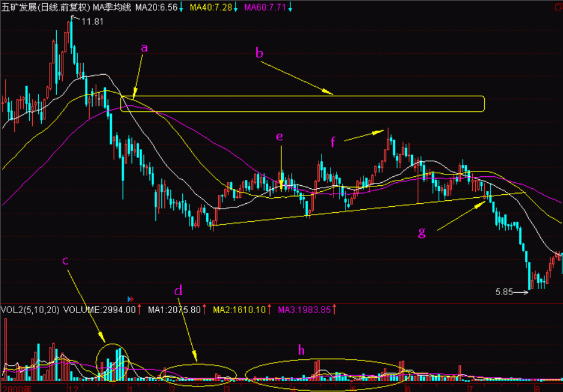Image resolution: width=563 pixels, height=392 pixels.
Task: Click the month 6 marker on time axis
Action: (x=407, y=388)
